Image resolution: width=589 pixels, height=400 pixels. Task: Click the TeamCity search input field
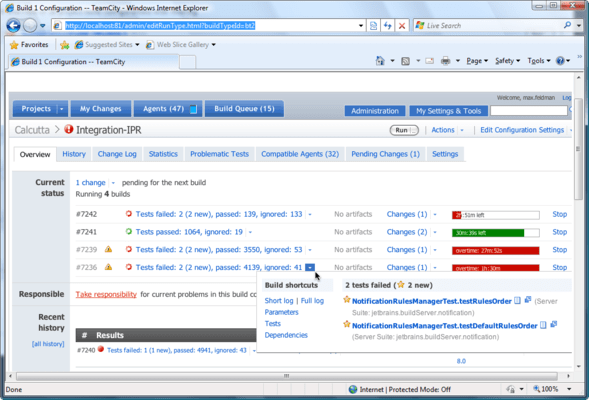pyautogui.click(x=529, y=110)
